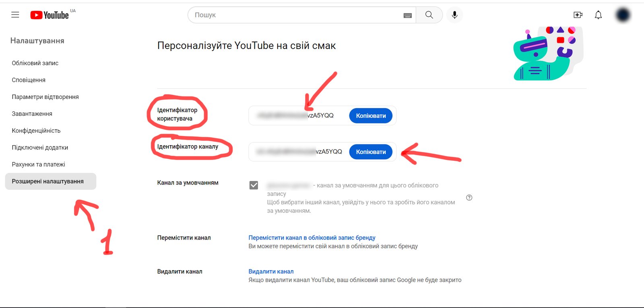The height and width of the screenshot is (308, 644).
Task: Open Обліковий запис settings section
Action: (x=35, y=63)
